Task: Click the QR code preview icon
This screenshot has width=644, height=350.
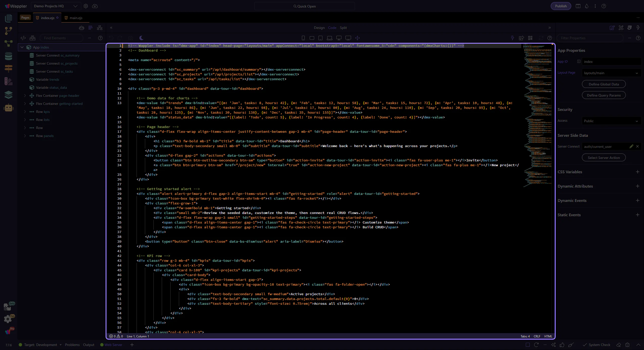Action: click(x=530, y=38)
